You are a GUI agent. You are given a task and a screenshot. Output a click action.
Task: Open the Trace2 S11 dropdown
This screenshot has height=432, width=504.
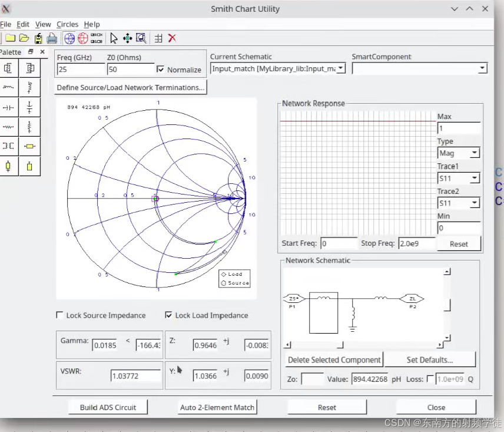[x=458, y=203]
